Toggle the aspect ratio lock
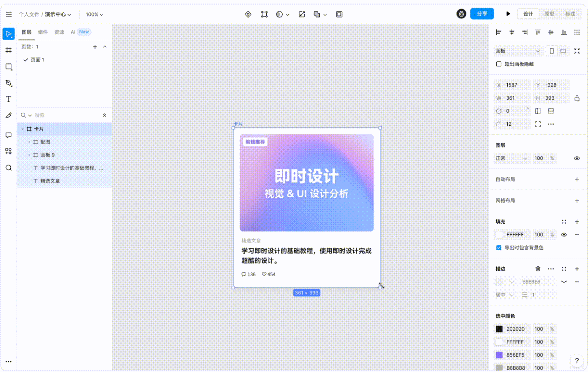The width and height of the screenshot is (588, 372). [577, 98]
